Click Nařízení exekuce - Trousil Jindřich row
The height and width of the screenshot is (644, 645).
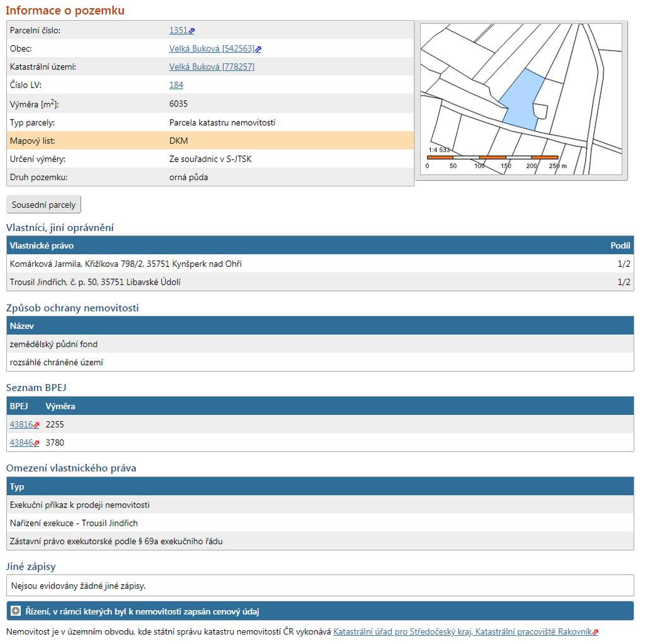pyautogui.click(x=320, y=523)
